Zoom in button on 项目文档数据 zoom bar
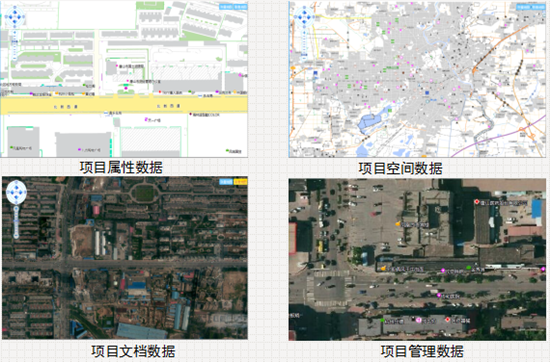550x362 pixels. (16, 209)
